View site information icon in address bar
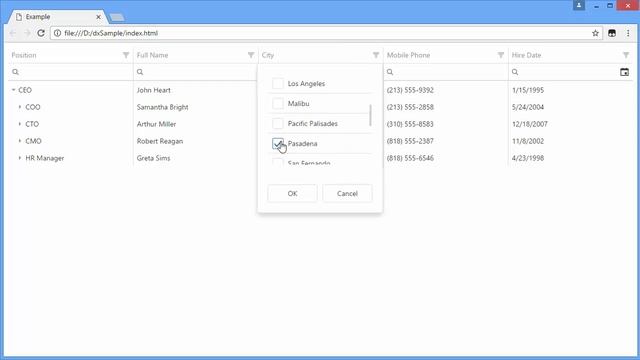 pyautogui.click(x=58, y=33)
